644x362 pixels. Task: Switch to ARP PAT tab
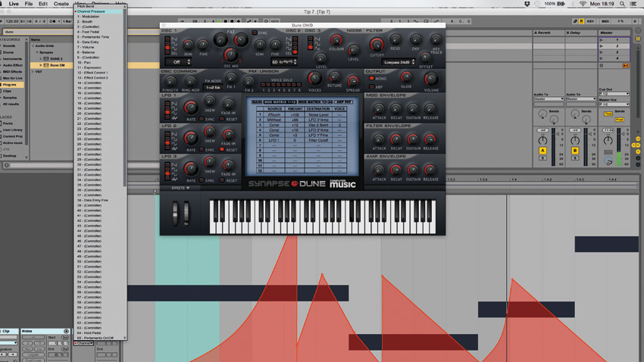tap(344, 101)
